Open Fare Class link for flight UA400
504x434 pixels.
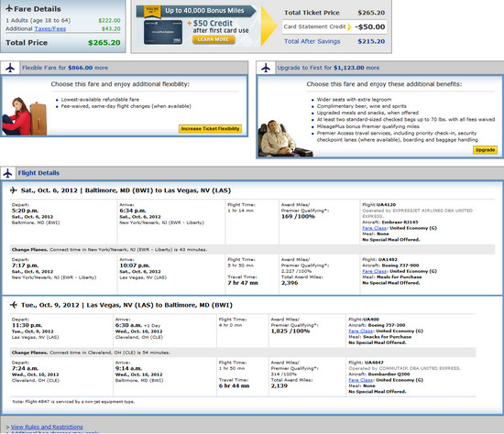click(x=361, y=331)
